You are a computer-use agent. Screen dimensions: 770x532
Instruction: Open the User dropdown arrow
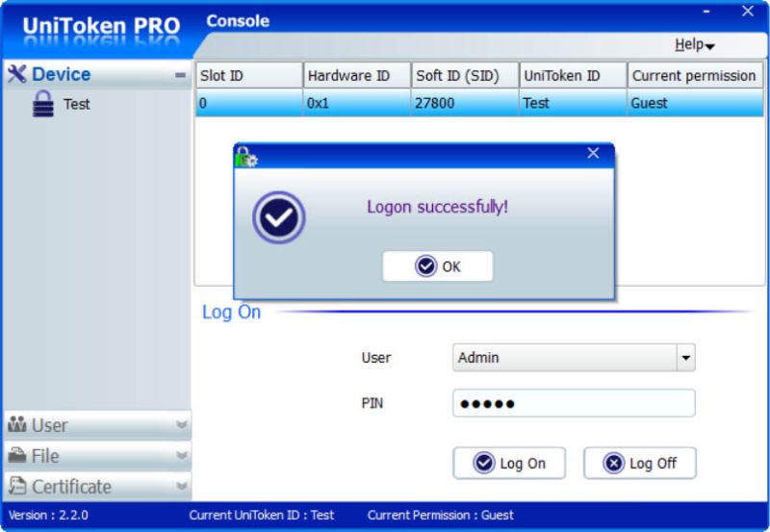(x=685, y=357)
